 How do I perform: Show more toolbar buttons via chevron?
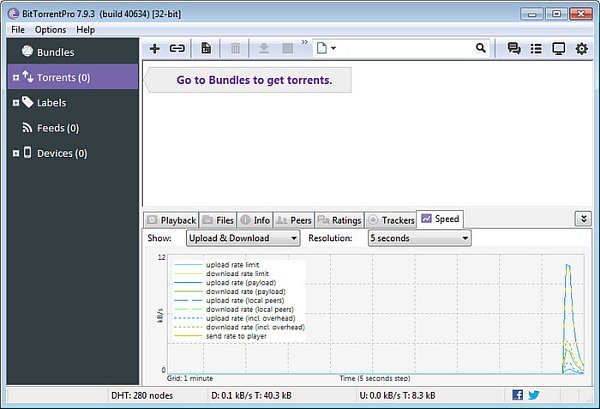(305, 42)
